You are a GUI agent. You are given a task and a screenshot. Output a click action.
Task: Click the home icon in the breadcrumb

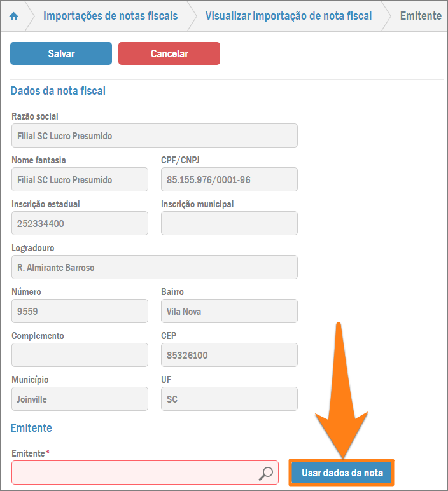(x=14, y=16)
